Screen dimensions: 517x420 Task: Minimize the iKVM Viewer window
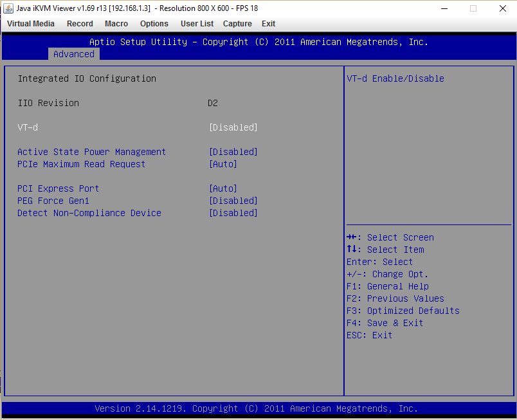pos(444,8)
